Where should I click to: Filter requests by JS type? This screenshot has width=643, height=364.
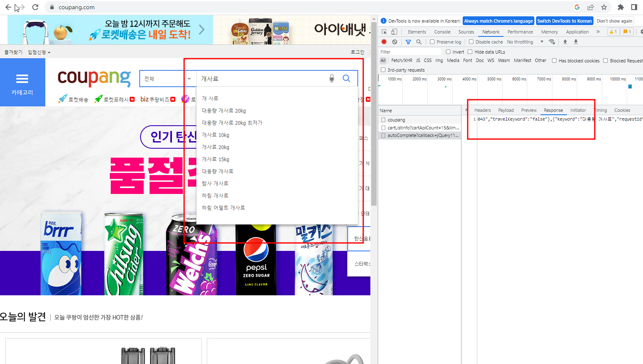pyautogui.click(x=418, y=61)
